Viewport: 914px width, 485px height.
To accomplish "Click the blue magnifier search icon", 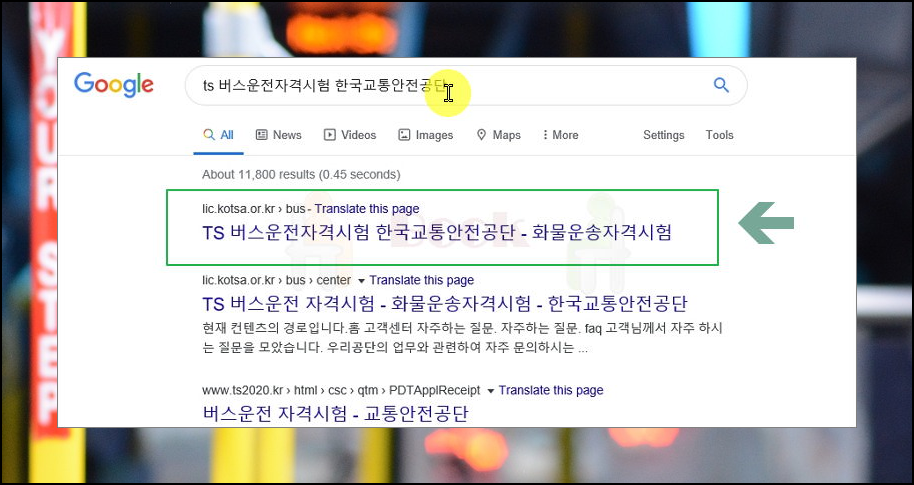I will coord(721,85).
